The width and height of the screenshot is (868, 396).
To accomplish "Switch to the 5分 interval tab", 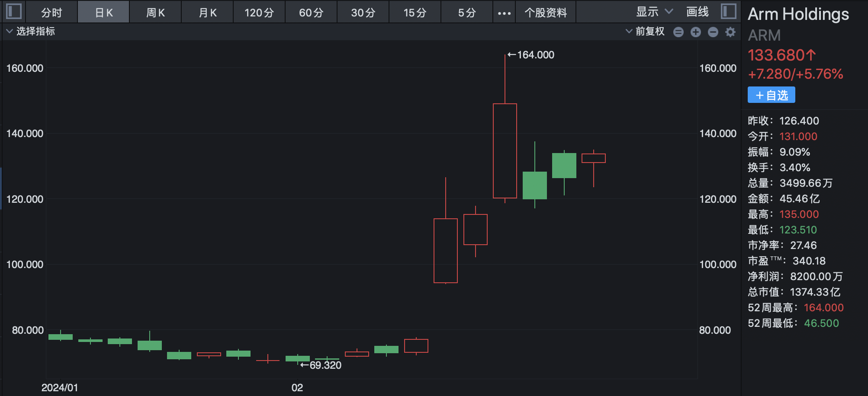I will pos(467,13).
